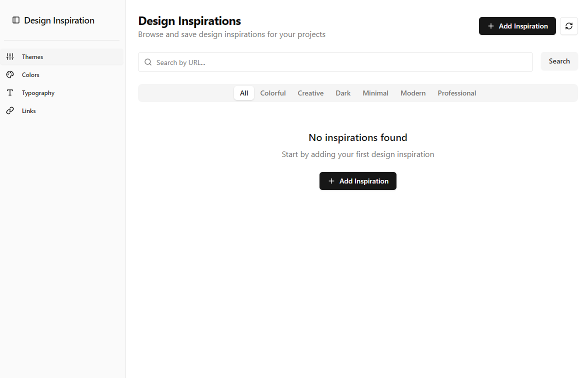Click Add Inspiration below empty-state message
Viewport: 588px width, 378px height.
pos(358,181)
